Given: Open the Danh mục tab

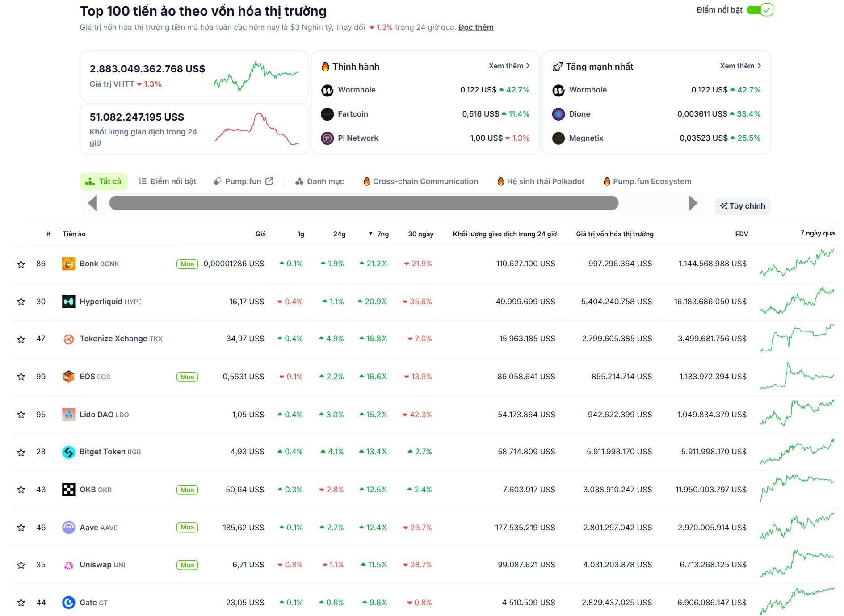Looking at the screenshot, I should coord(319,181).
